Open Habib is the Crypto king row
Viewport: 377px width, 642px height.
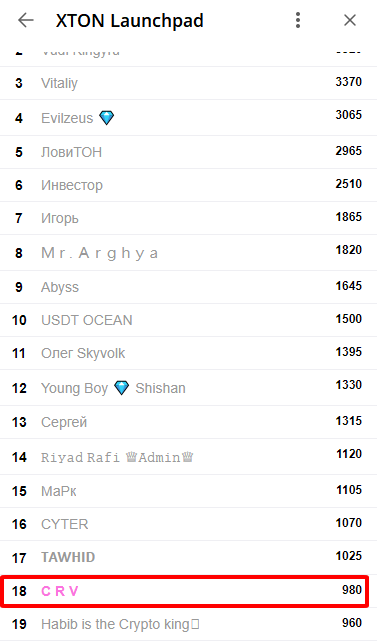(188, 624)
